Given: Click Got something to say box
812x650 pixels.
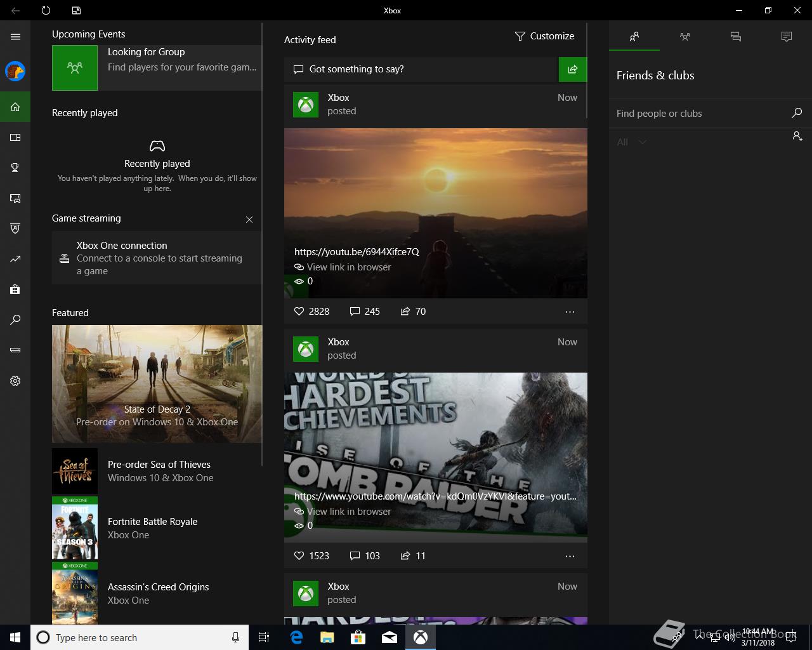Looking at the screenshot, I should pos(420,69).
